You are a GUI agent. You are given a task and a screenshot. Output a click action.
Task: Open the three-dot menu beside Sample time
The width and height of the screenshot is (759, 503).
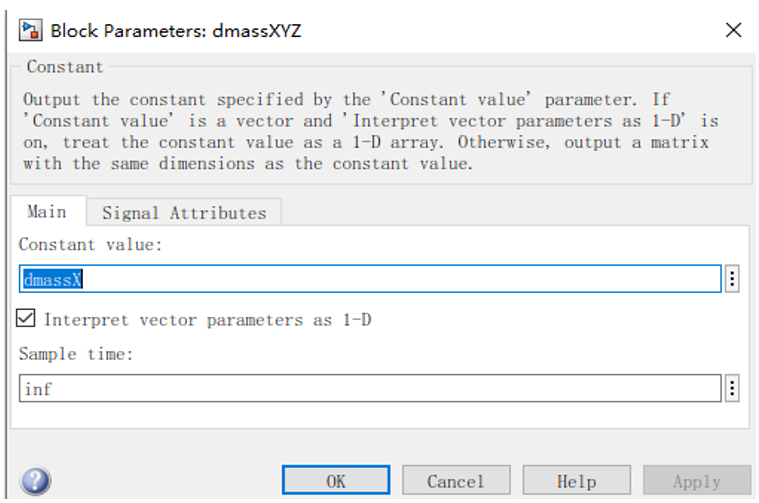[x=732, y=388]
